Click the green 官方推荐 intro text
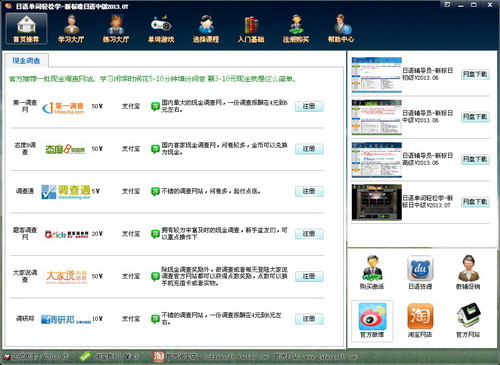 [152, 79]
